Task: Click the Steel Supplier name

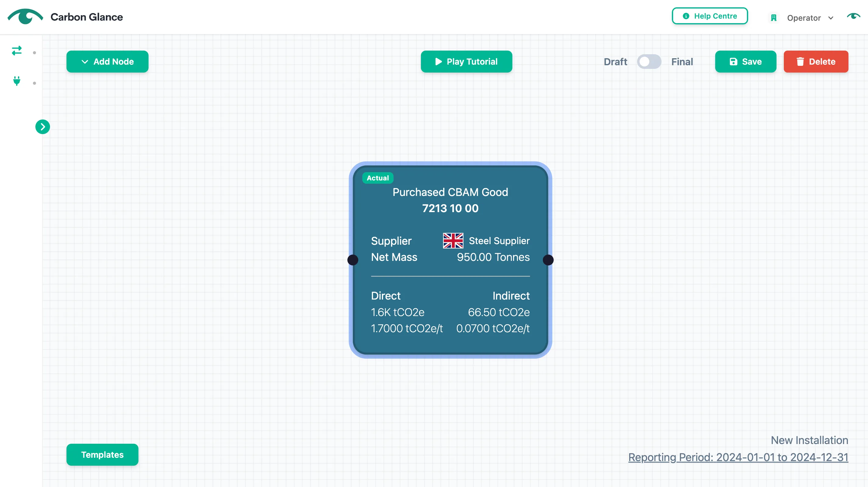Action: pyautogui.click(x=499, y=241)
